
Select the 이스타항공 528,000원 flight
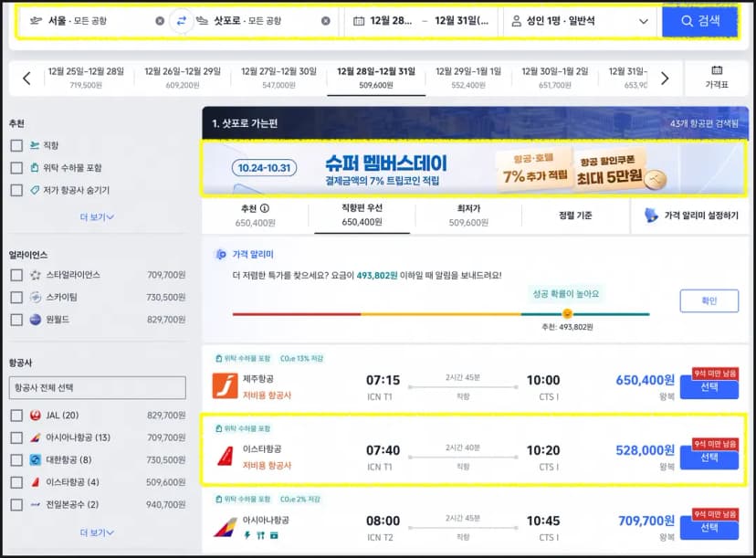[709, 458]
